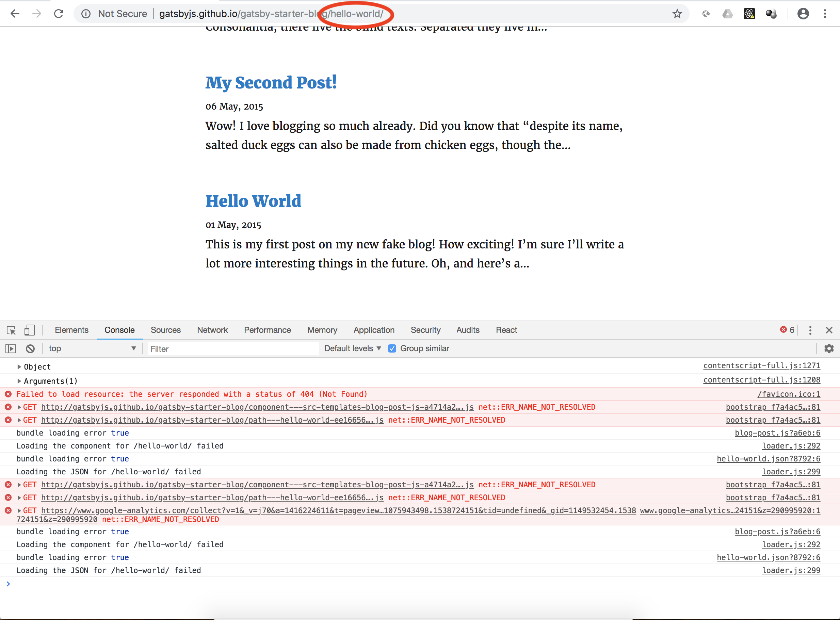Toggle the Group similar checkbox
840x620 pixels.
[x=392, y=348]
